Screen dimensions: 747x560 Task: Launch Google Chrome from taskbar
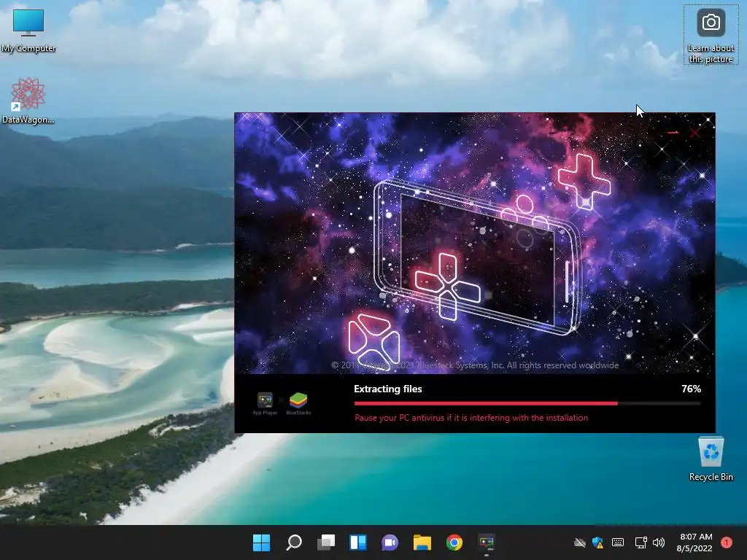pyautogui.click(x=454, y=542)
